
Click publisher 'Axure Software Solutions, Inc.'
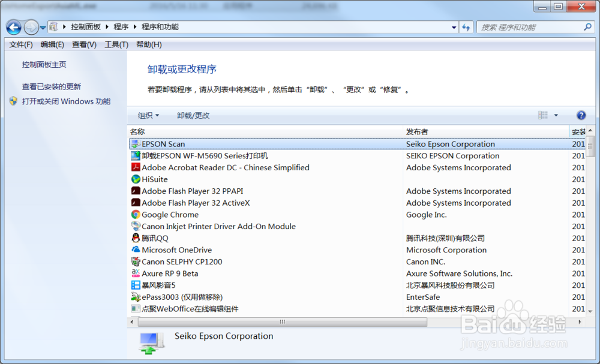click(459, 273)
